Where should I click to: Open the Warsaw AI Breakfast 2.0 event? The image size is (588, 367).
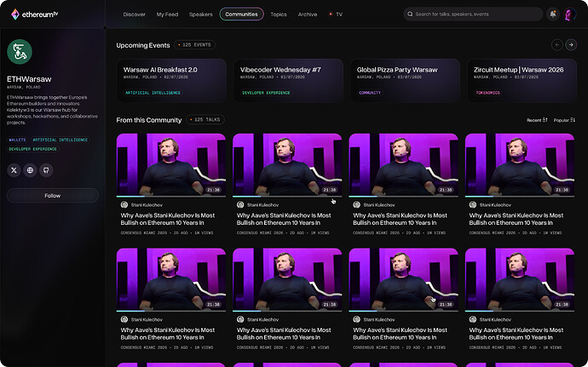click(171, 80)
